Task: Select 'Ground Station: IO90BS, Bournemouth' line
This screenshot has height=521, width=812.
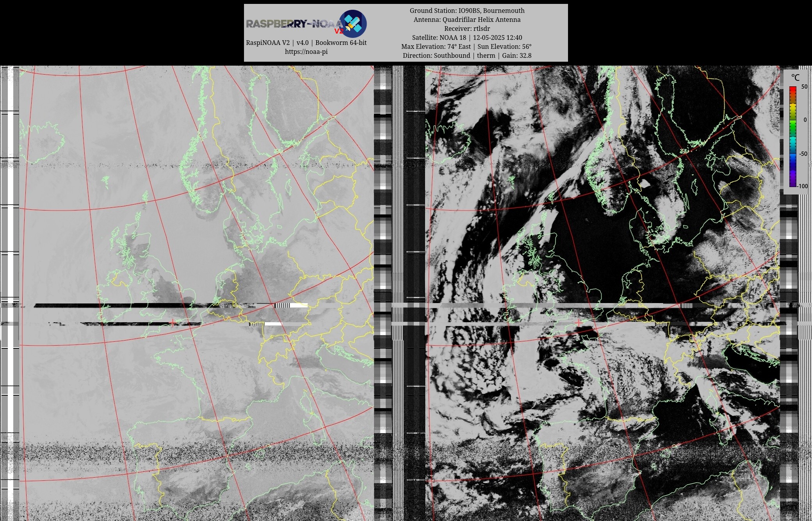Action: tap(467, 11)
